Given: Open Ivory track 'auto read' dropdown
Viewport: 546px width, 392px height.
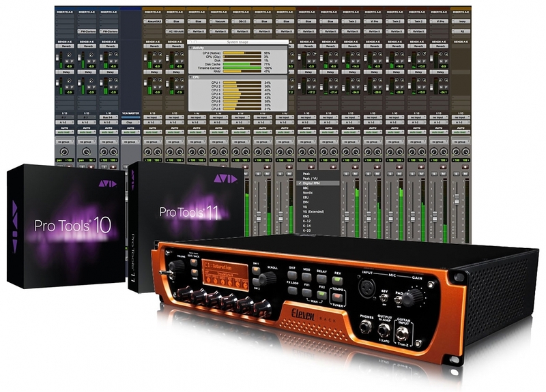Looking at the screenshot, I should click(x=461, y=132).
